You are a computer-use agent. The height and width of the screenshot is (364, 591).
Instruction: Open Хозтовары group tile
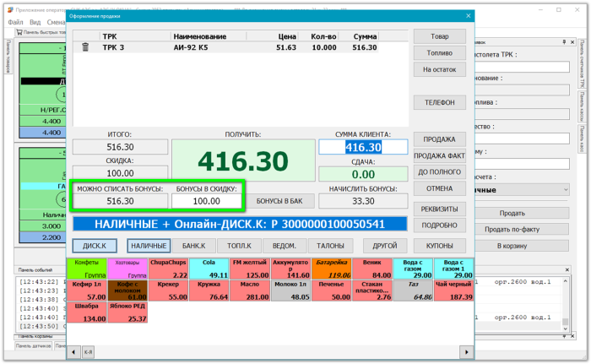click(x=127, y=269)
